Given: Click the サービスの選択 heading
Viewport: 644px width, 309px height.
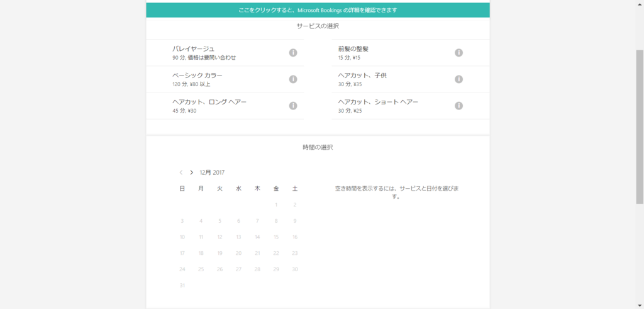Looking at the screenshot, I should point(318,26).
